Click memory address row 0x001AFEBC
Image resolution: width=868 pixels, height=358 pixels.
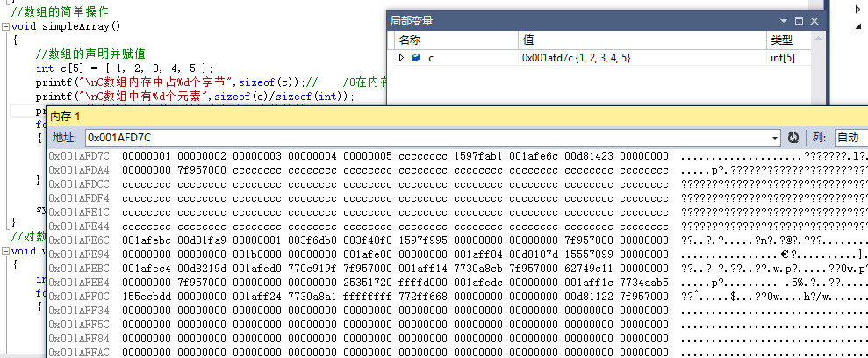tap(79, 268)
